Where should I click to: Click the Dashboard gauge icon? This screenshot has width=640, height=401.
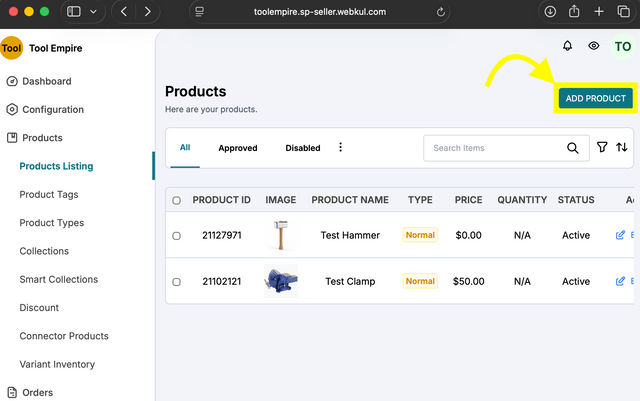pyautogui.click(x=12, y=81)
